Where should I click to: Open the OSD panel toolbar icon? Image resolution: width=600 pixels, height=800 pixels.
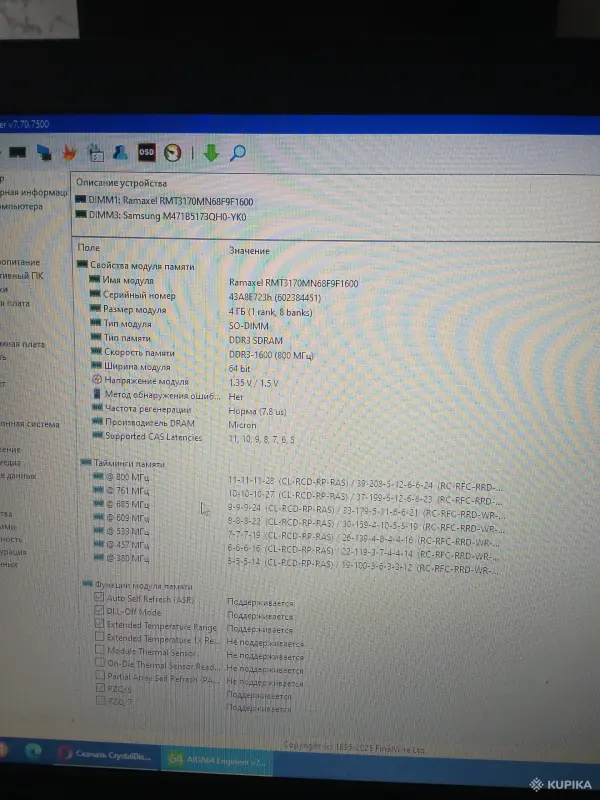pyautogui.click(x=146, y=152)
